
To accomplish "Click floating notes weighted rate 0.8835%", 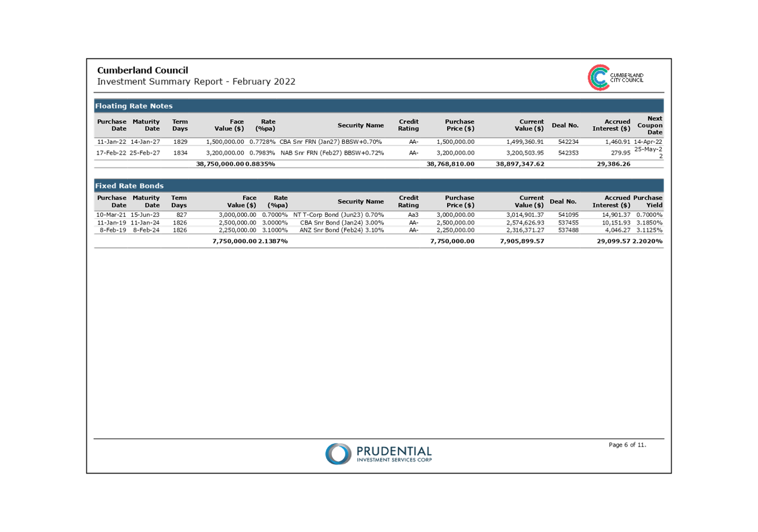I will tap(260, 164).
